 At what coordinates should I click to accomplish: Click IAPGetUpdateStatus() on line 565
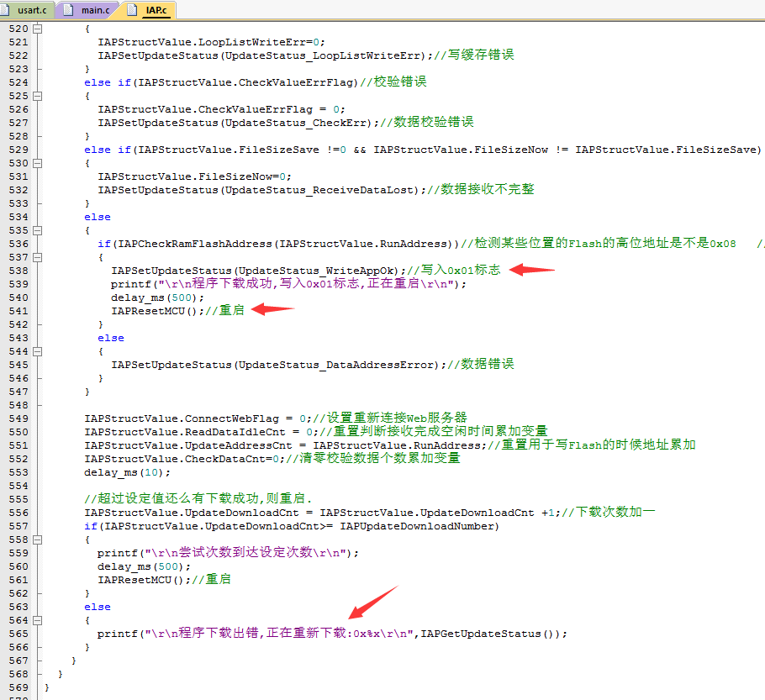coord(488,634)
